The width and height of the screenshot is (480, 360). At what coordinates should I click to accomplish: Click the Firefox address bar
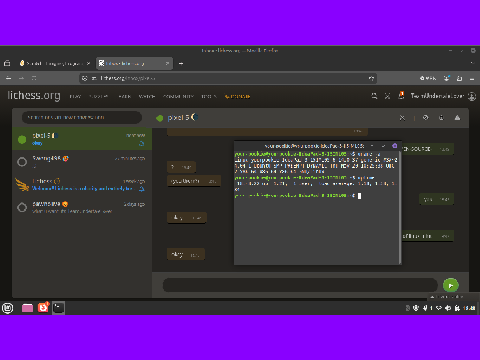click(228, 78)
